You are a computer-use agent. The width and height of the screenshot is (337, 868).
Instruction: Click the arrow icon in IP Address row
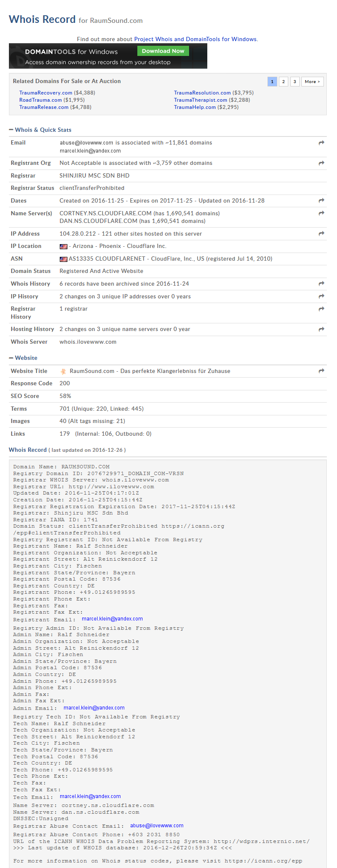click(x=321, y=234)
